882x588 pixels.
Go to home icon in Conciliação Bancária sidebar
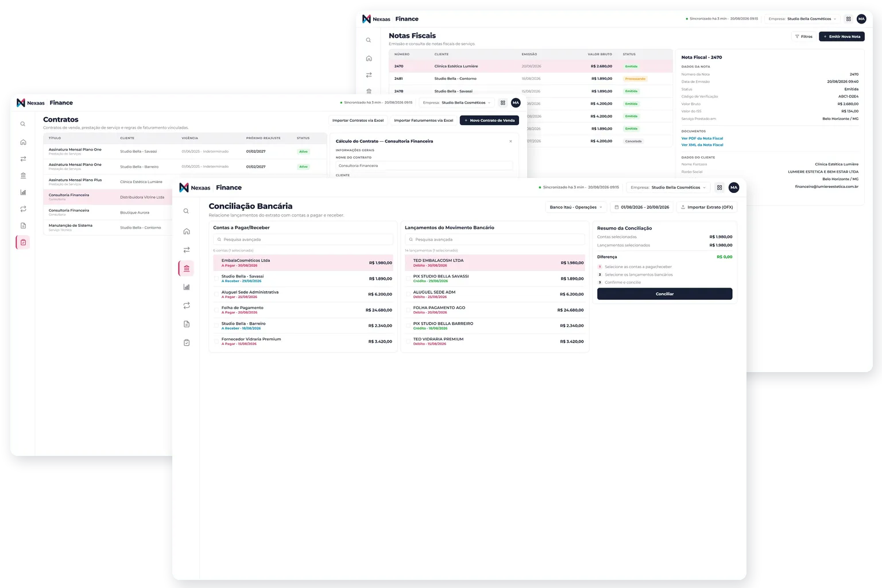186,231
